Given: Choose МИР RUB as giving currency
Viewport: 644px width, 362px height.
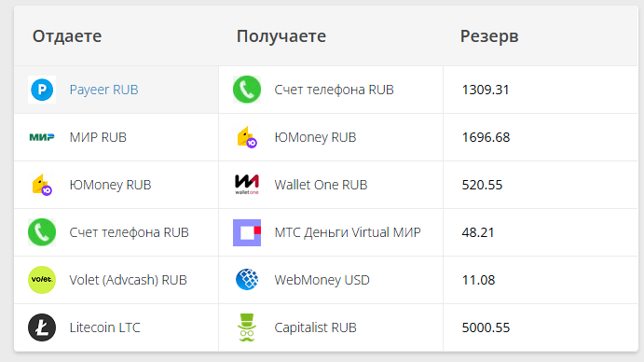Looking at the screenshot, I should [x=98, y=137].
